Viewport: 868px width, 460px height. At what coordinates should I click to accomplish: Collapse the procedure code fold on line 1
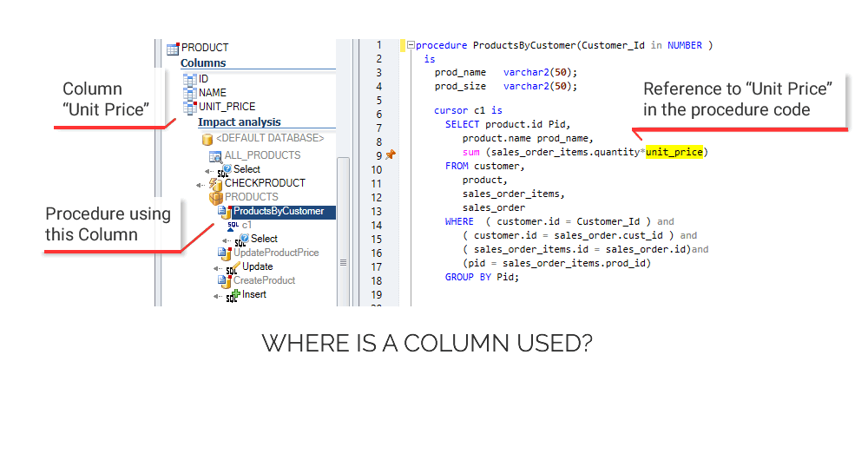pos(411,45)
